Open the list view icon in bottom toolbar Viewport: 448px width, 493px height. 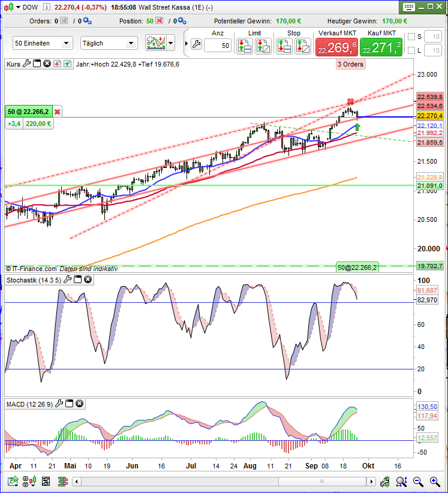pos(46,481)
